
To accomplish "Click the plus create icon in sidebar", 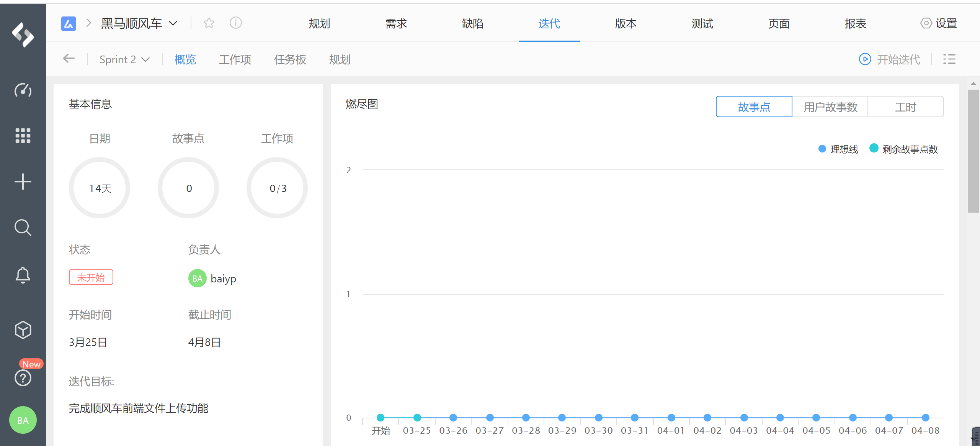I will [23, 182].
